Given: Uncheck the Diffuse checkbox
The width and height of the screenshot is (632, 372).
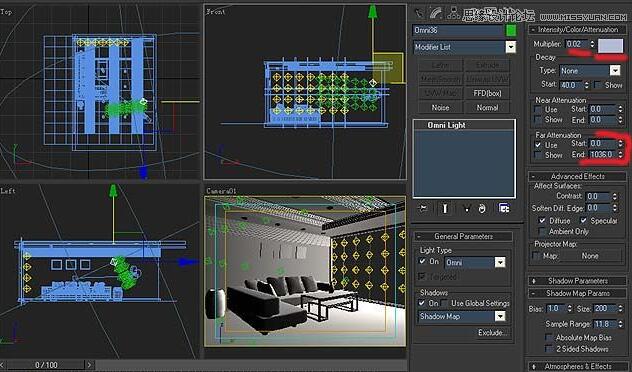Looking at the screenshot, I should pos(543,220).
